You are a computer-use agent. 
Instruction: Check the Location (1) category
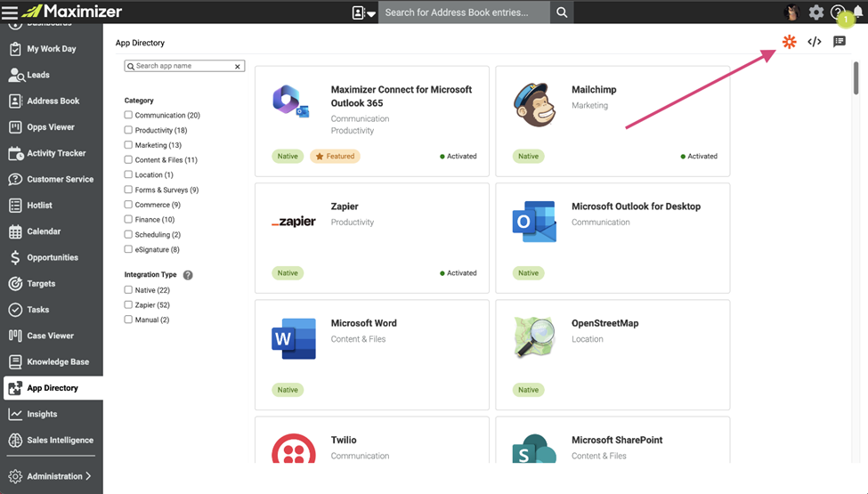click(128, 174)
